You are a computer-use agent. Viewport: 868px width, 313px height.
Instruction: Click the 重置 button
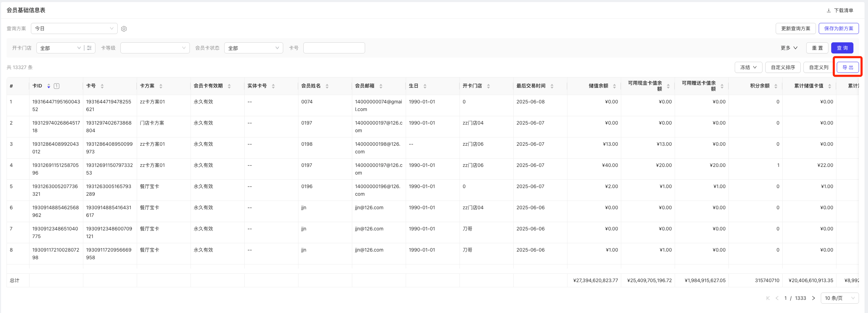(x=817, y=48)
